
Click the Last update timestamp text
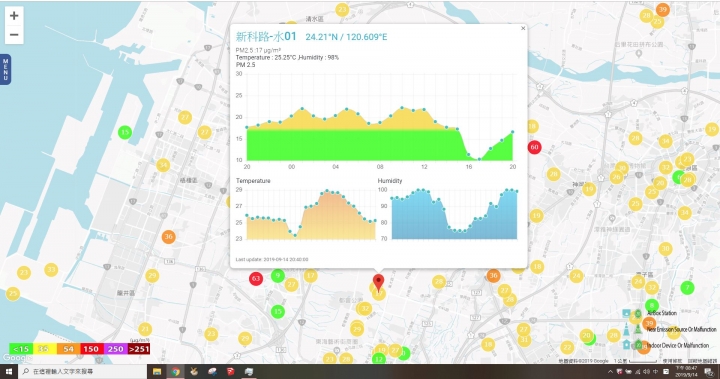coord(272,260)
